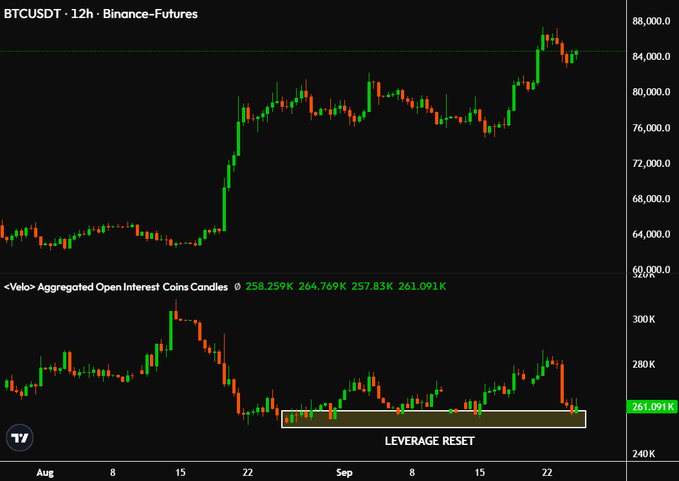Image resolution: width=679 pixels, height=481 pixels.
Task: Click the 76,000.0 price axis label
Action: 651,128
